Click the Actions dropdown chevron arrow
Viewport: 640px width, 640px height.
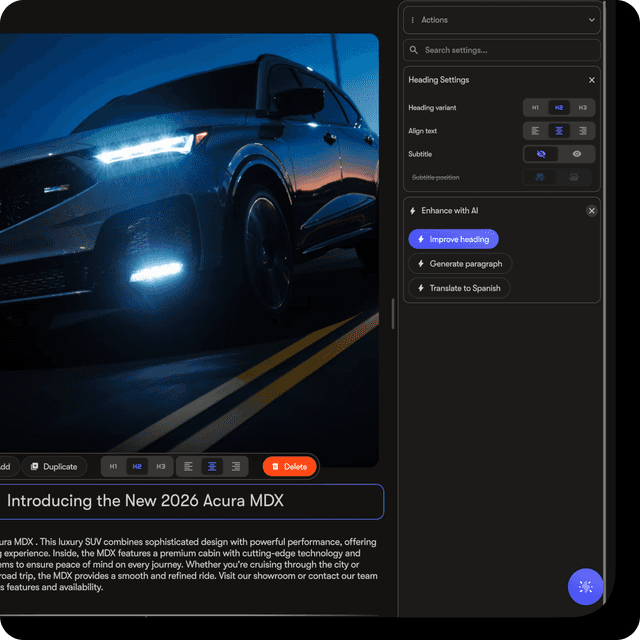click(591, 20)
